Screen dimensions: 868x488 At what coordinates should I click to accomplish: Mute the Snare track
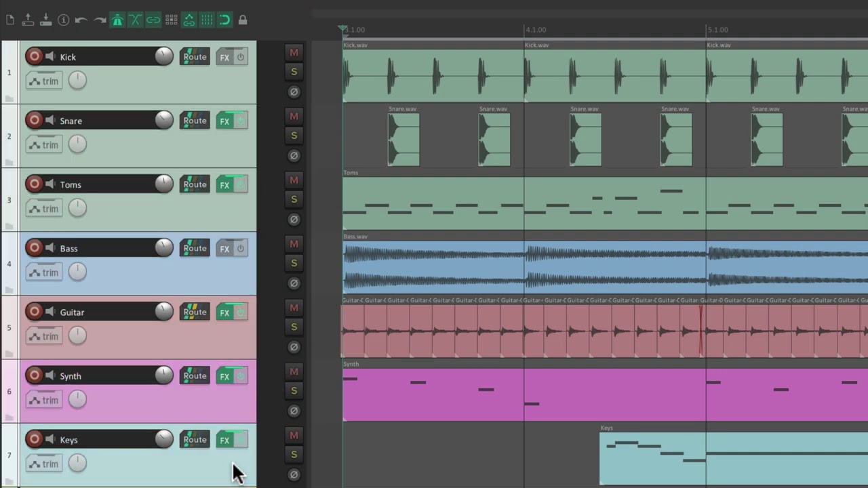(294, 116)
